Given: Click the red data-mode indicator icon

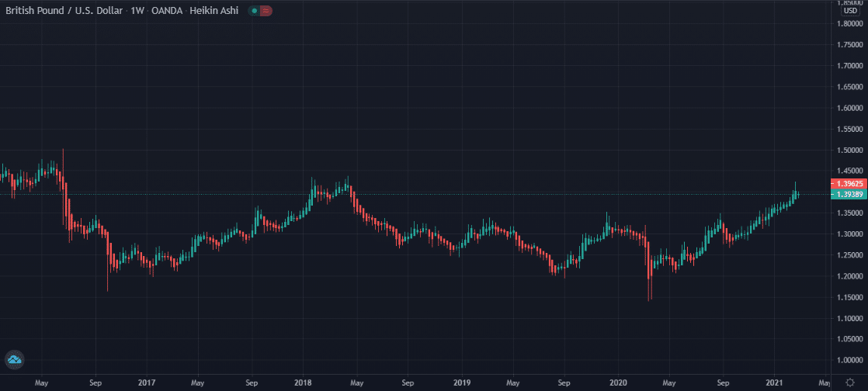Looking at the screenshot, I should coord(266,12).
